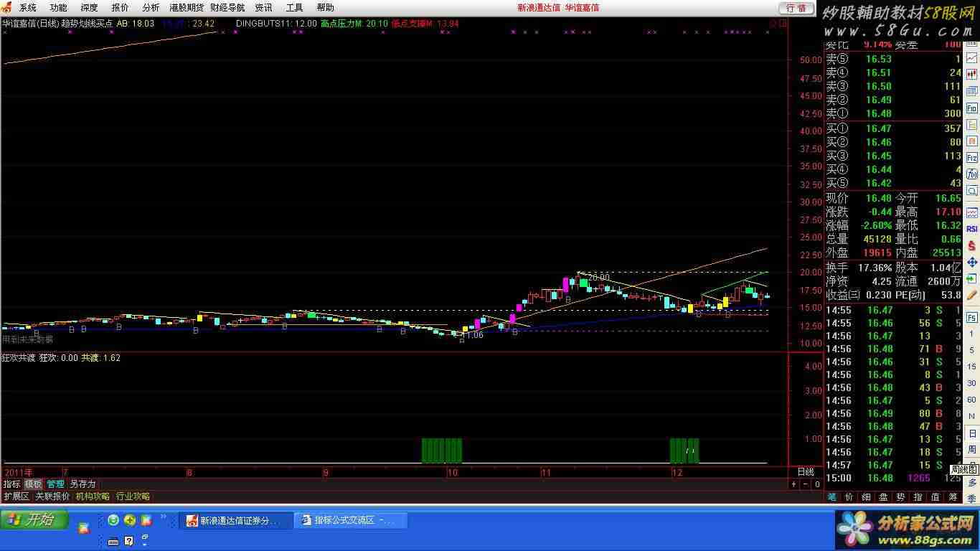Switch to 60-minute period in sidebar
This screenshot has width=980, height=551.
pos(972,400)
